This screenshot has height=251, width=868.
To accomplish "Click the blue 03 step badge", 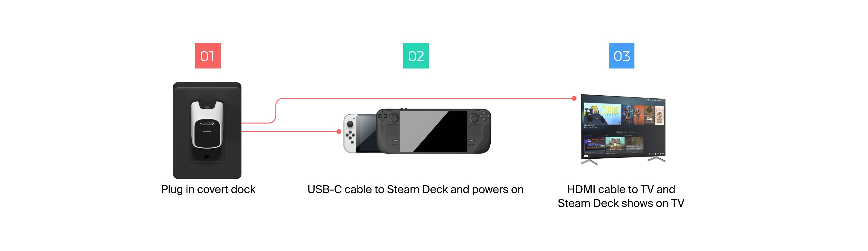I will click(621, 56).
